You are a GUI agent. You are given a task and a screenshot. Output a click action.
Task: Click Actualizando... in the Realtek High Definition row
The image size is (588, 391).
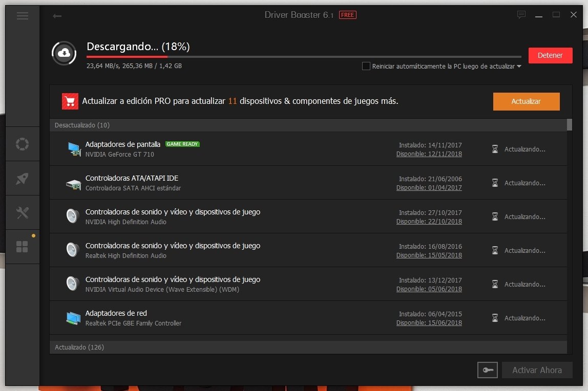[x=524, y=251]
